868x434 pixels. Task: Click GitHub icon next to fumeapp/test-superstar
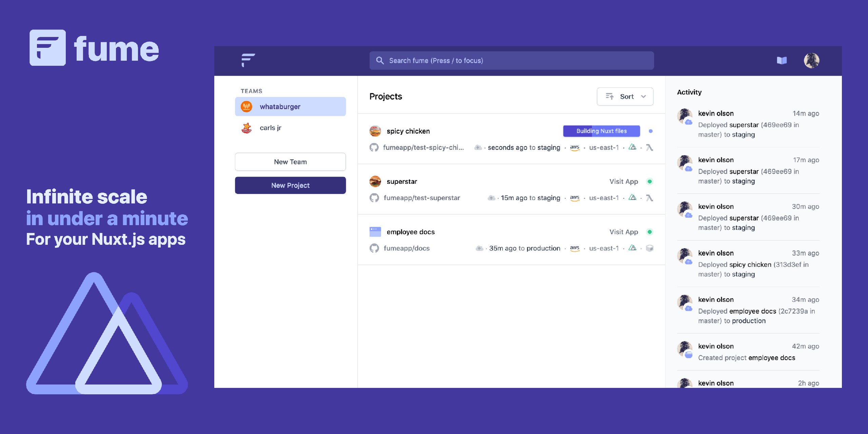374,198
